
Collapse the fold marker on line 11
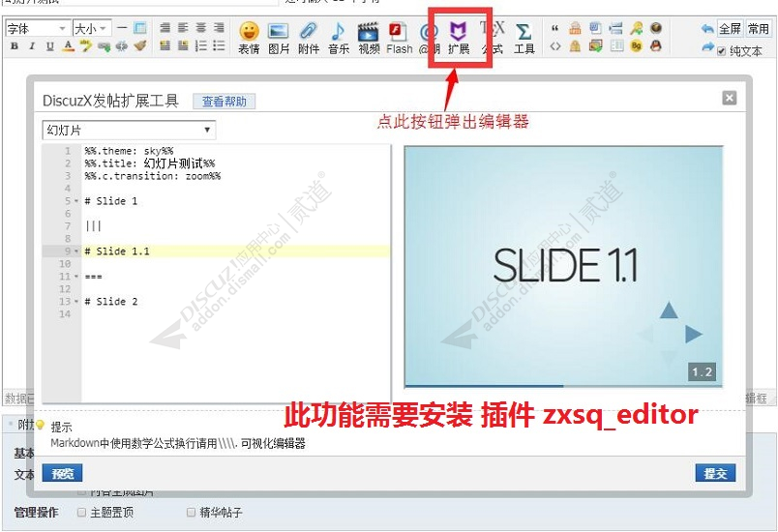click(75, 277)
